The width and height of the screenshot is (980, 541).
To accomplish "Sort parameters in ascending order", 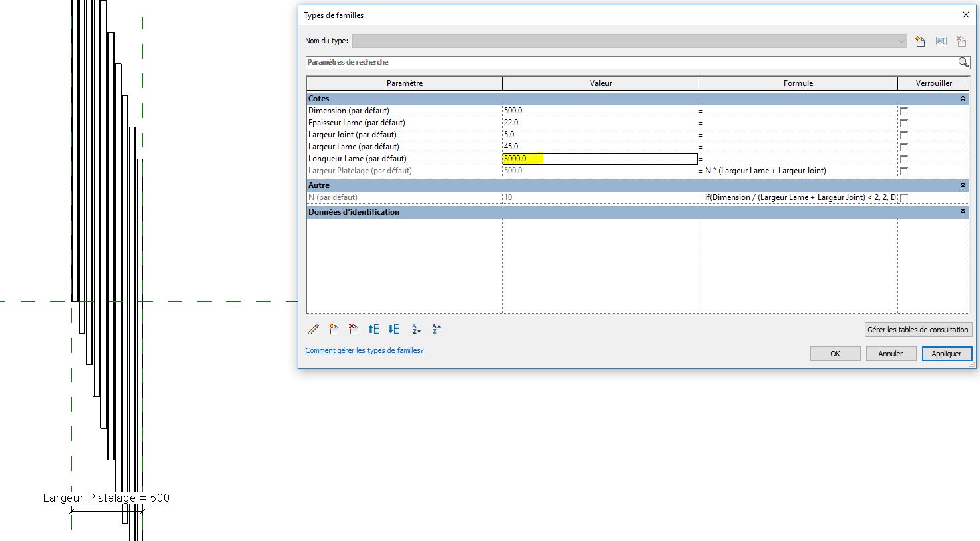I will pos(417,329).
